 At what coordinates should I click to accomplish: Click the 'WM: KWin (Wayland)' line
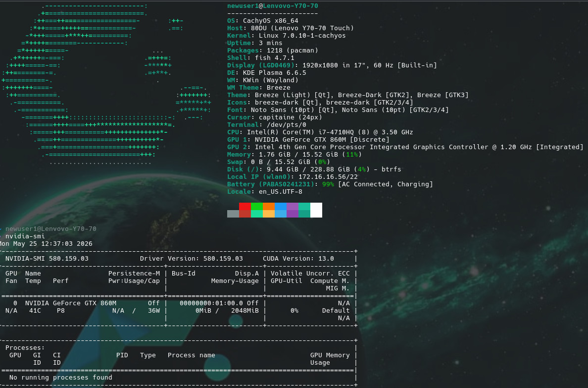262,80
